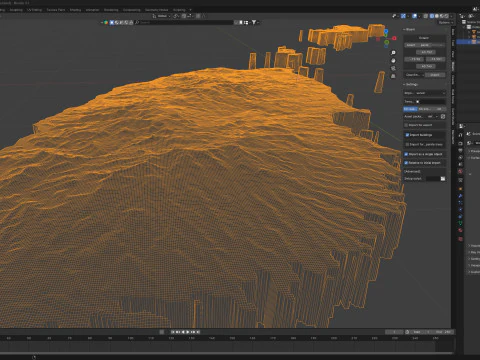
Task: Open the Properties editor type dropdown
Action: [461, 126]
